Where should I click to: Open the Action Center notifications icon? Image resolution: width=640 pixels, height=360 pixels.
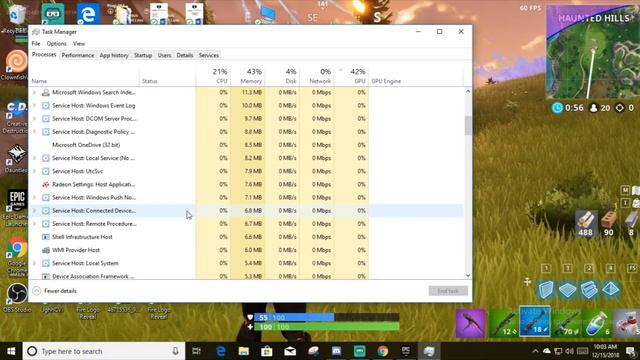tap(631, 351)
